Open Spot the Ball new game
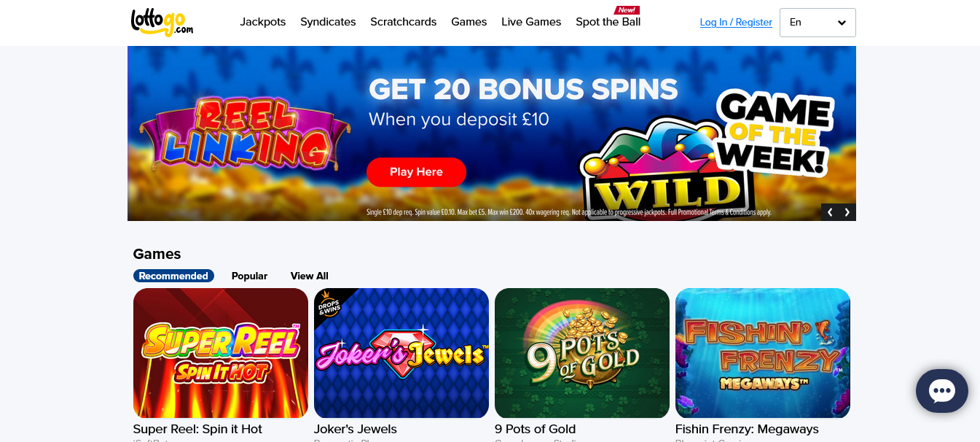 pos(608,22)
